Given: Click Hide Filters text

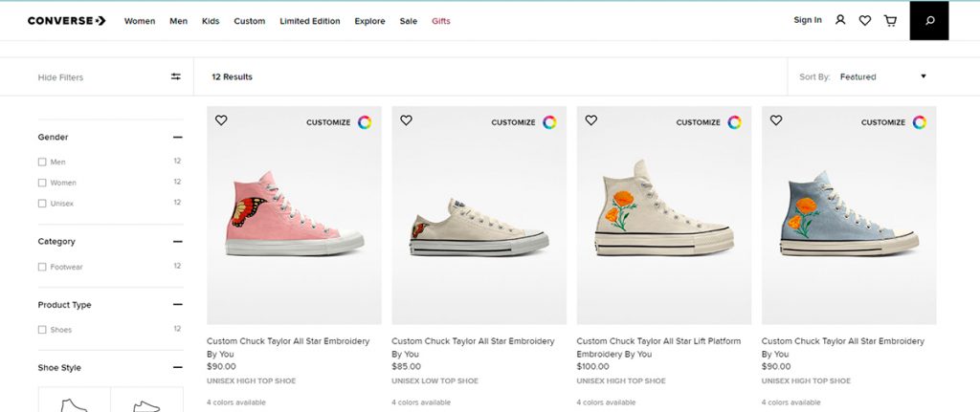Looking at the screenshot, I should [60, 77].
